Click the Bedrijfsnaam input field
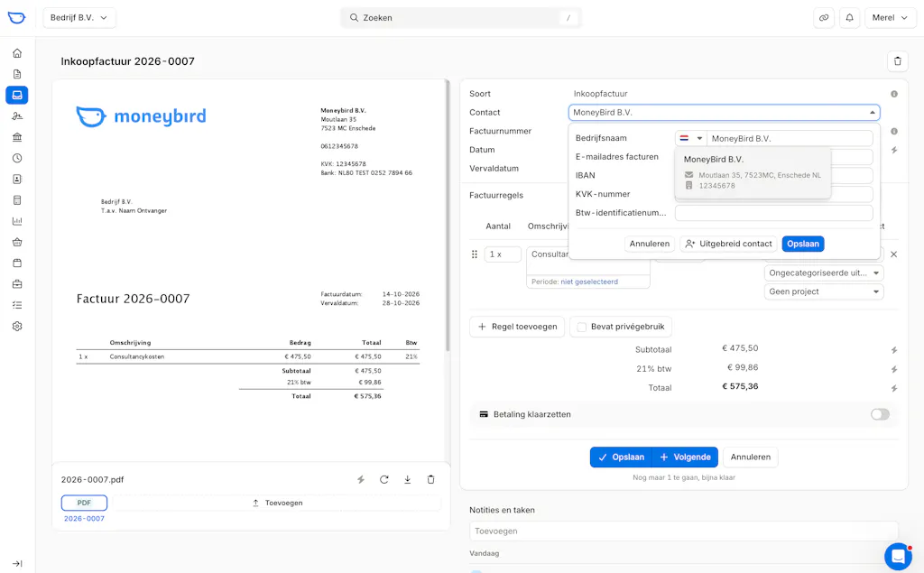Image resolution: width=924 pixels, height=573 pixels. (x=790, y=139)
